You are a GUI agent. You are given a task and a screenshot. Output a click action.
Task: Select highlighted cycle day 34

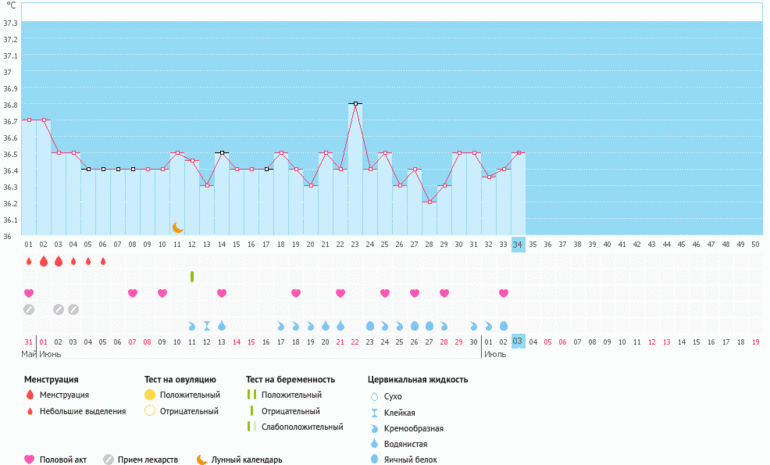[517, 244]
